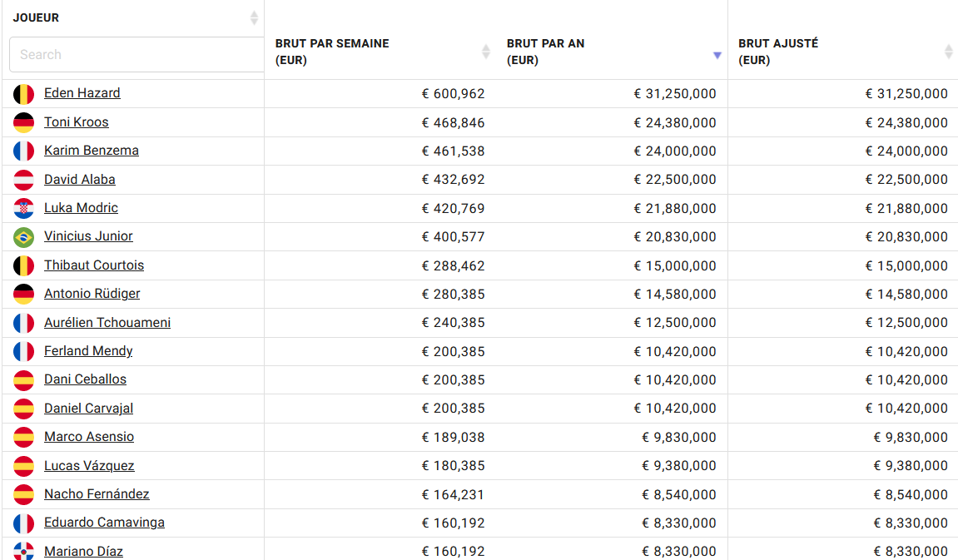Viewport: 958px width, 560px height.
Task: Select weekly value € 164,231
Action: click(453, 494)
